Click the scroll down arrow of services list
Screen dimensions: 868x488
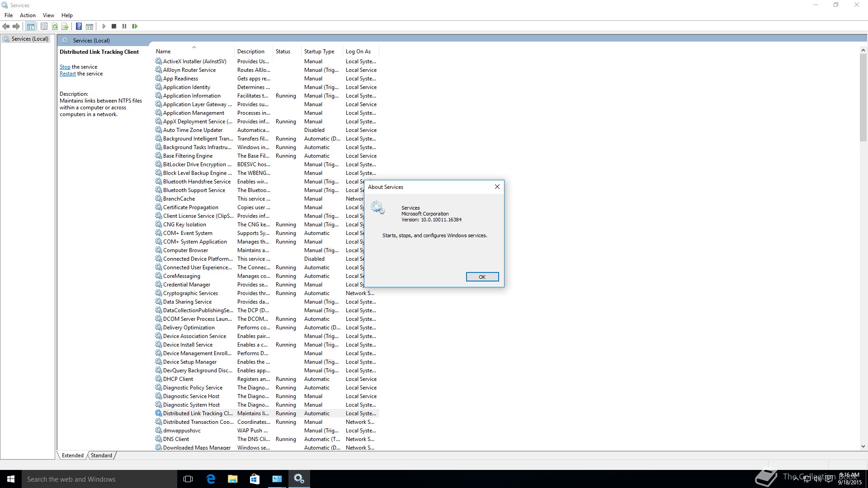coord(863,446)
